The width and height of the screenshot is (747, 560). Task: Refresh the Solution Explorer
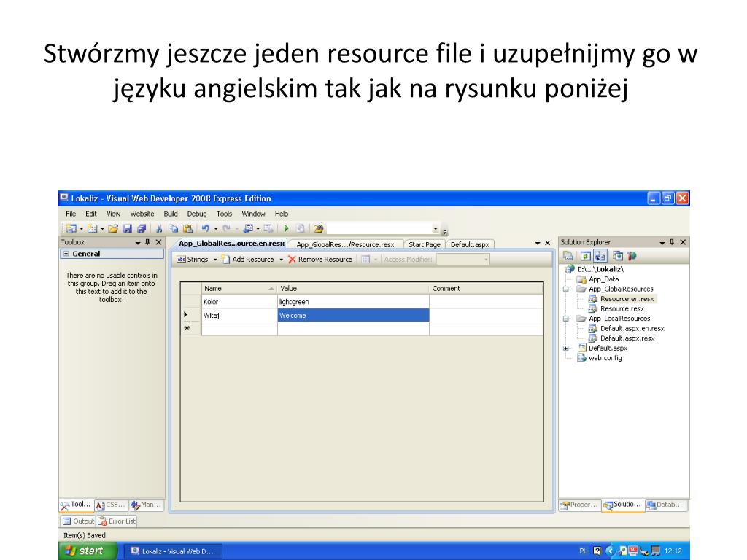tap(586, 256)
